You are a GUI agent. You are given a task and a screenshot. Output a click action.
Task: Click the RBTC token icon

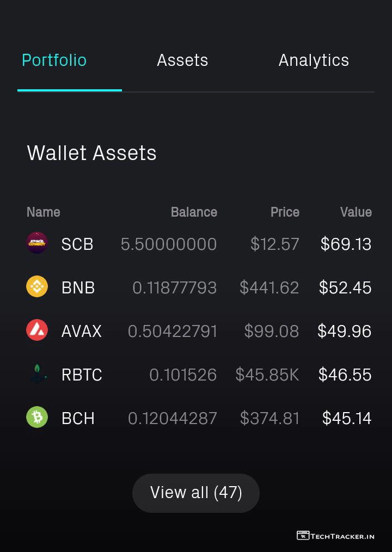click(x=37, y=374)
